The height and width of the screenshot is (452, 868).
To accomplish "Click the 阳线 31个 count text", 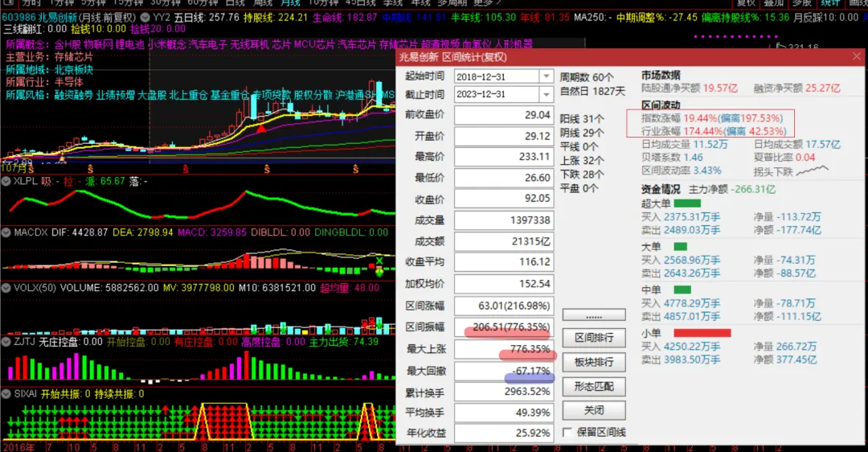I will (582, 119).
